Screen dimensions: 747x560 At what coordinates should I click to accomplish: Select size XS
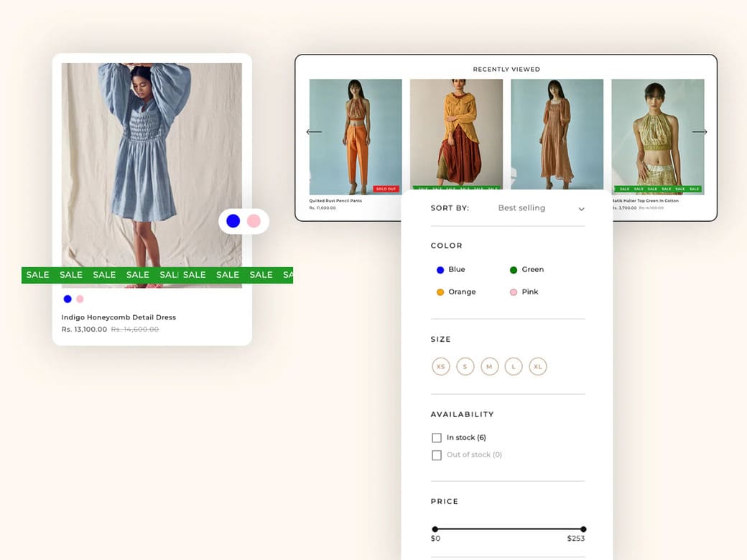tap(441, 367)
